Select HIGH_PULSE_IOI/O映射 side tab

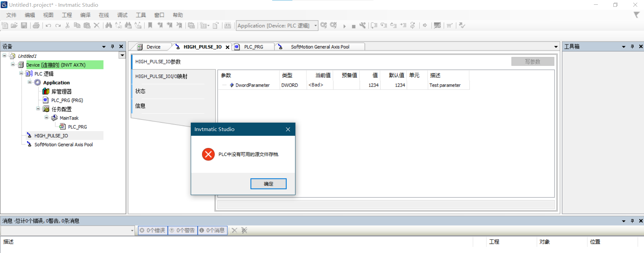point(161,76)
